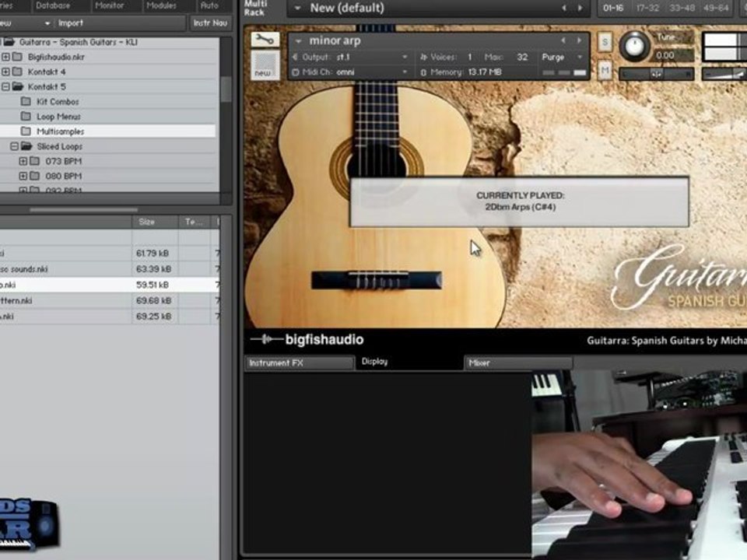Click the Kontakt 4 folder icon

point(17,72)
